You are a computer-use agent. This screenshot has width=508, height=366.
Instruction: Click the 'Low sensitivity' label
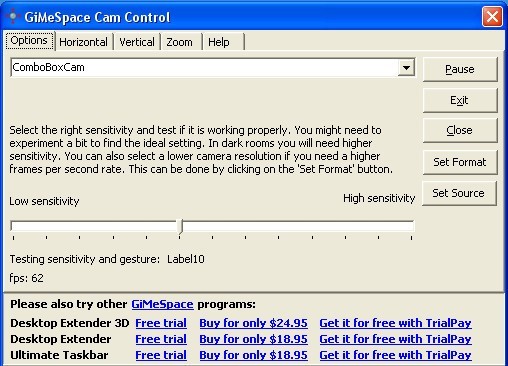click(44, 201)
